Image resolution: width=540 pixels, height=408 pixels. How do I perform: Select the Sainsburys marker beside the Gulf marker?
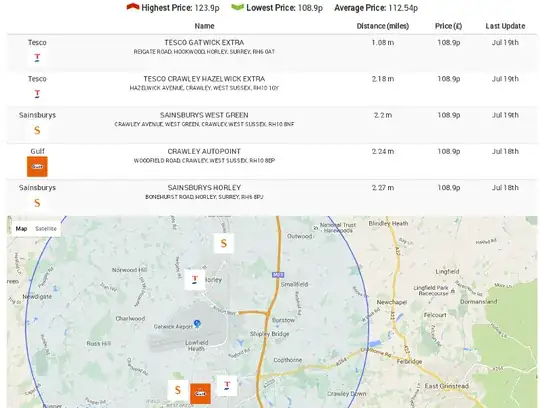tap(178, 390)
